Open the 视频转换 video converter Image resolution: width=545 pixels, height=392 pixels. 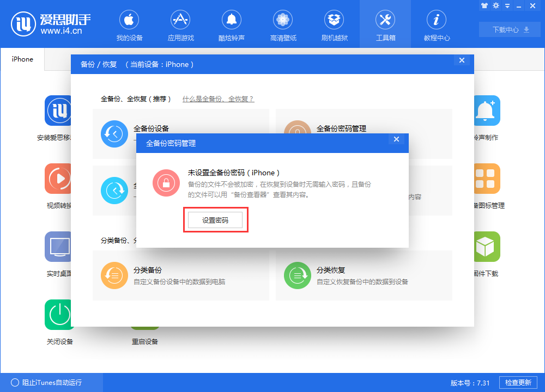pos(58,179)
